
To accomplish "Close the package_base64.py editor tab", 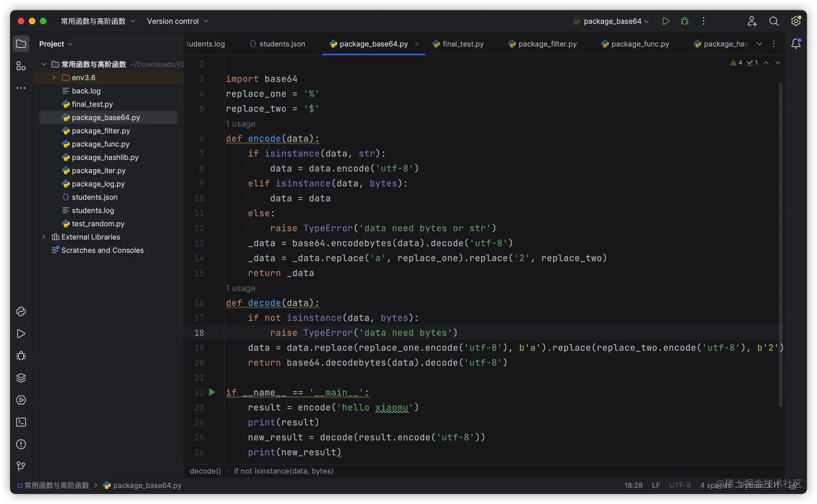I will (x=417, y=44).
